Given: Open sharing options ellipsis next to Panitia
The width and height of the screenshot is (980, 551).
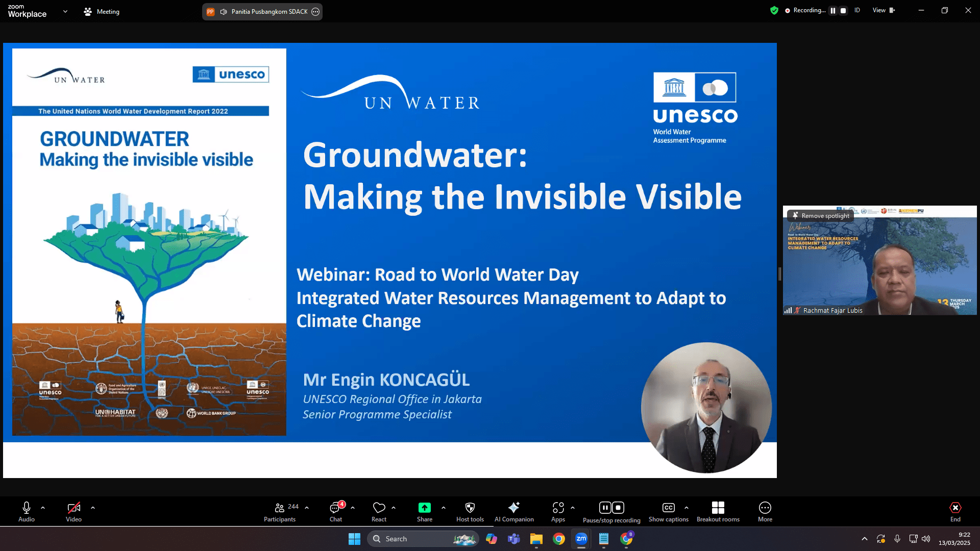Looking at the screenshot, I should click(x=315, y=11).
